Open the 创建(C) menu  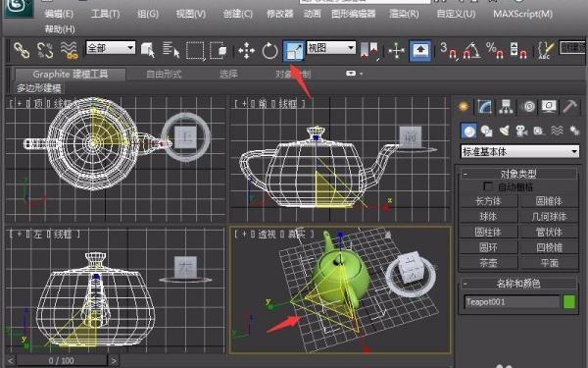pyautogui.click(x=238, y=15)
